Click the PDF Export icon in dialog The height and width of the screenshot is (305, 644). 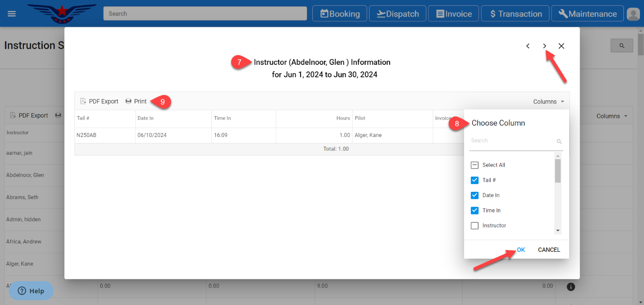pos(83,101)
